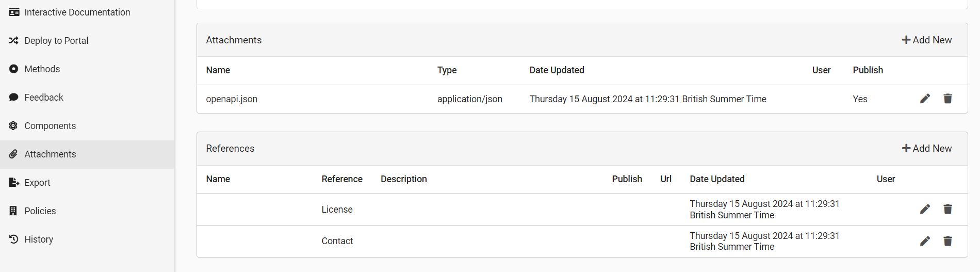
Task: Click the History clock icon in sidebar
Action: 14,239
